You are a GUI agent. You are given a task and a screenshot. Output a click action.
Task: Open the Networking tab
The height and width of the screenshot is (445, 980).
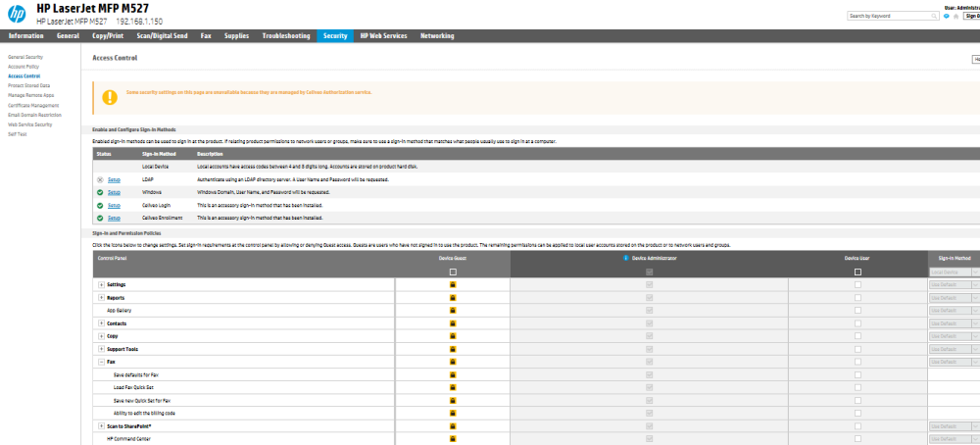click(437, 35)
